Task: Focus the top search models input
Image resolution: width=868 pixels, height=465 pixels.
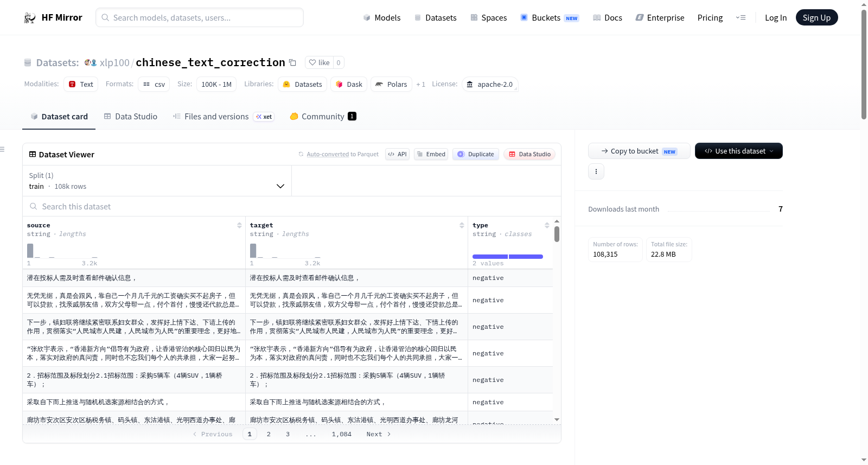Action: point(200,17)
